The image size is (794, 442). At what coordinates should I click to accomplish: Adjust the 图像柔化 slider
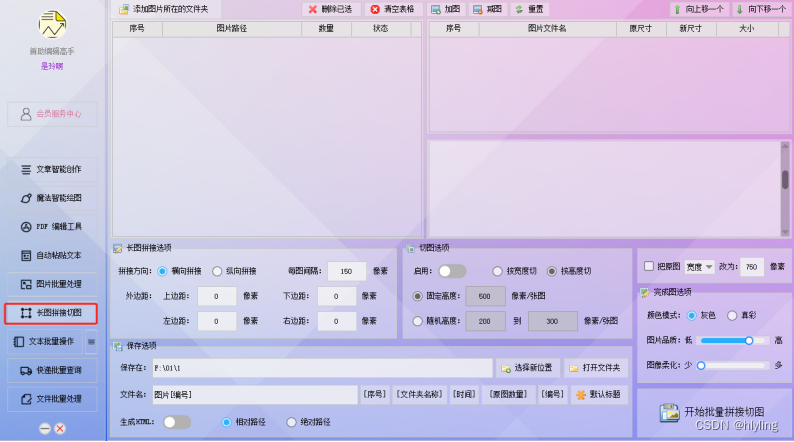coord(733,366)
